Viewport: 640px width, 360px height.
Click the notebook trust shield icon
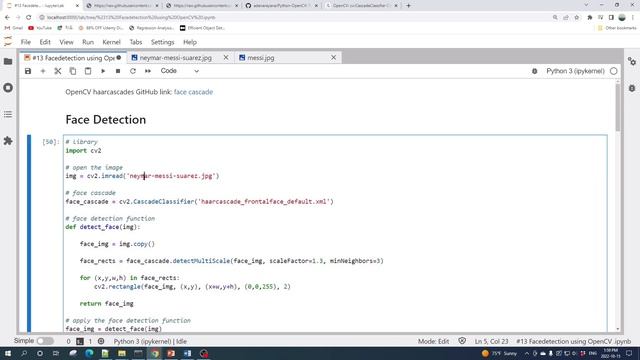coord(462,341)
